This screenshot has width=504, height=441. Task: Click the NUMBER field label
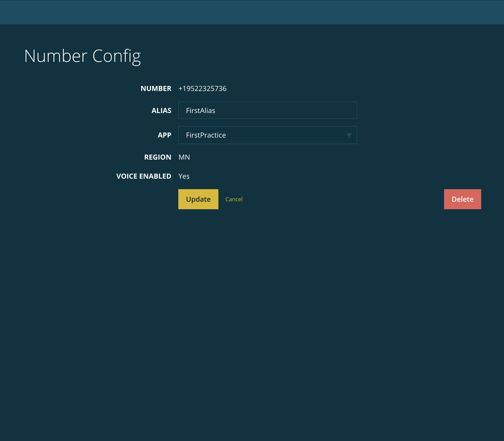pyautogui.click(x=156, y=88)
